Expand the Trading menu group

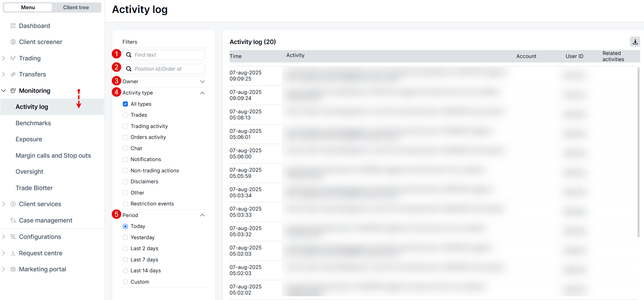coord(4,58)
